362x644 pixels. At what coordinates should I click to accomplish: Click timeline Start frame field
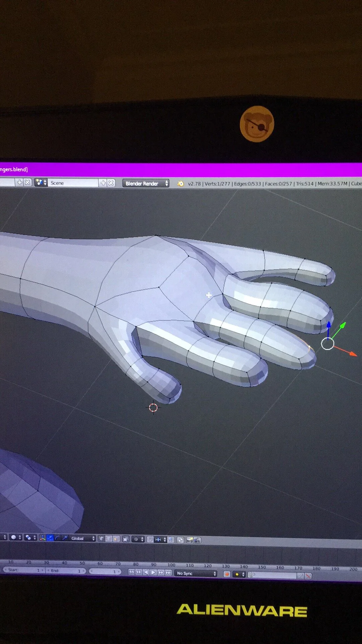click(x=24, y=570)
